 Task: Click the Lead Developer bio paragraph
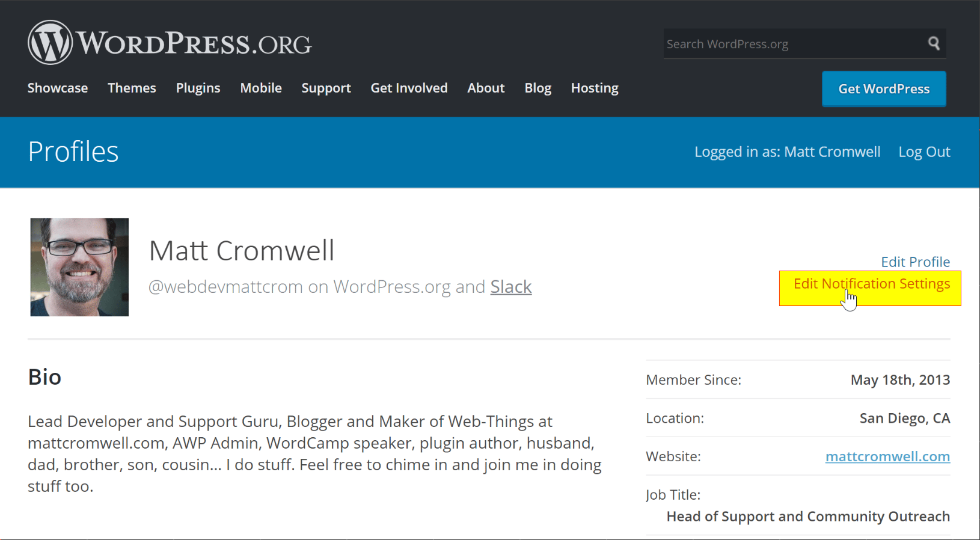tap(314, 454)
